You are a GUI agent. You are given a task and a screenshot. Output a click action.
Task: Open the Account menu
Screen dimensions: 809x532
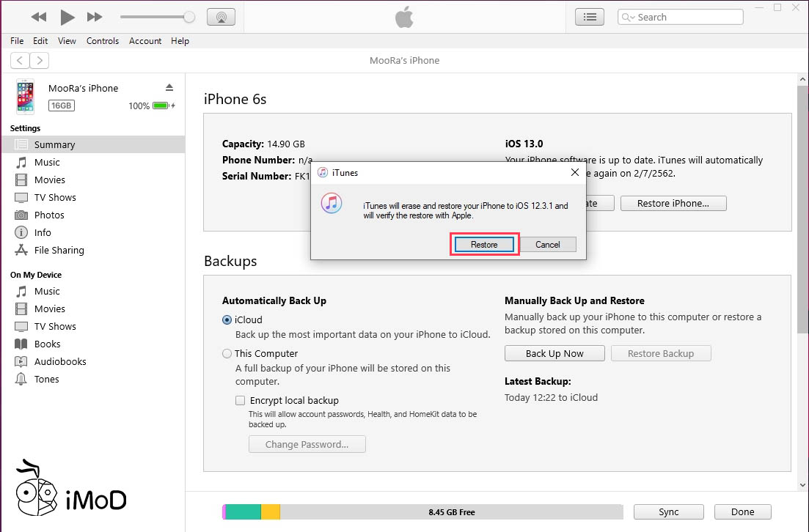[145, 41]
